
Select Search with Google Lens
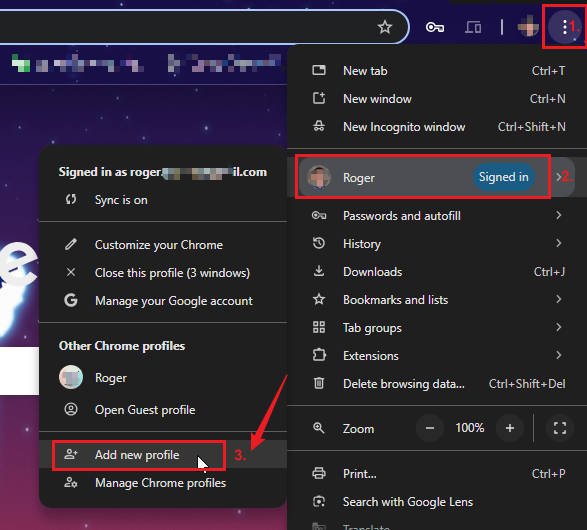point(437,502)
